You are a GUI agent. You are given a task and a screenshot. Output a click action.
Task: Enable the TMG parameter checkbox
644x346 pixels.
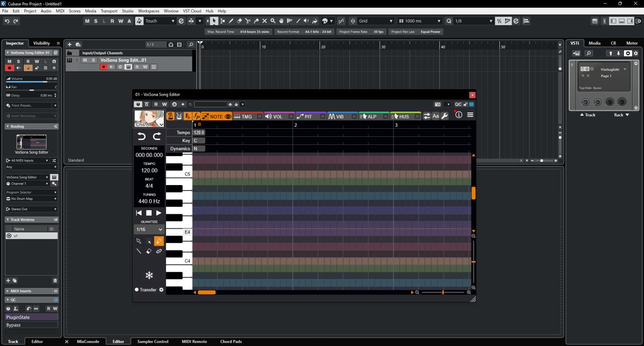[260, 117]
